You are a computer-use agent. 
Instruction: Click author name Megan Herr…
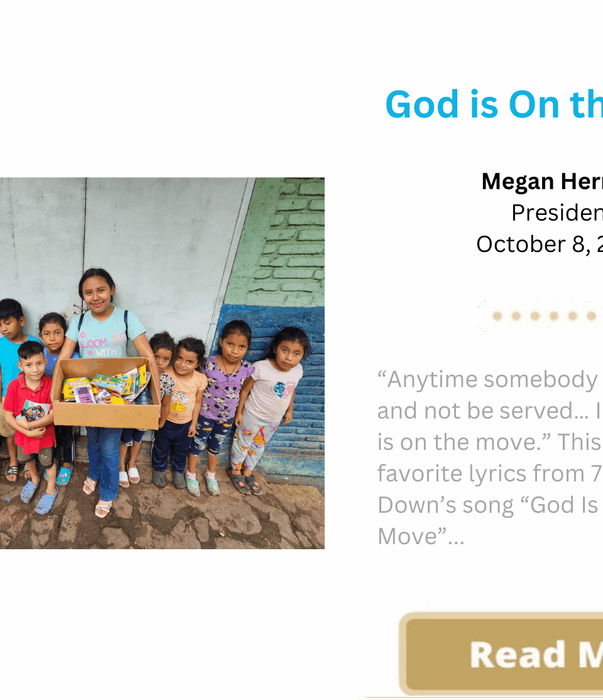(x=541, y=182)
